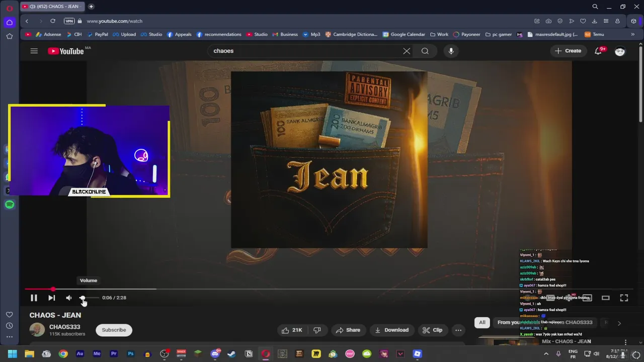644x362 pixels.
Task: Clear the search text with the X
Action: (x=407, y=51)
